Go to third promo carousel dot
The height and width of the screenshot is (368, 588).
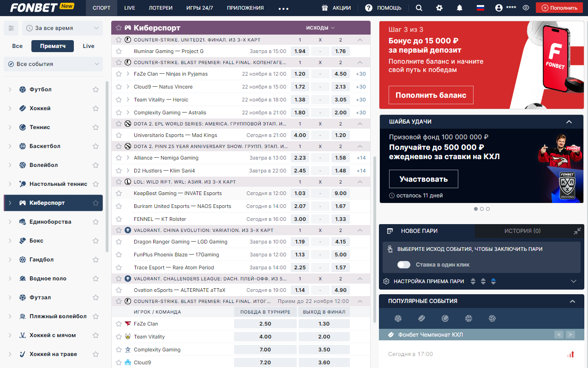pos(488,209)
